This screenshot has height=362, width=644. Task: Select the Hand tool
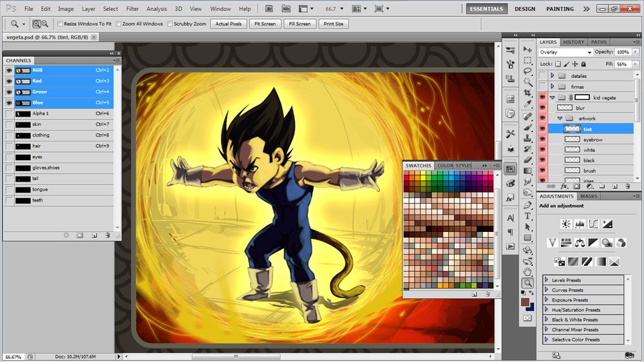click(527, 272)
